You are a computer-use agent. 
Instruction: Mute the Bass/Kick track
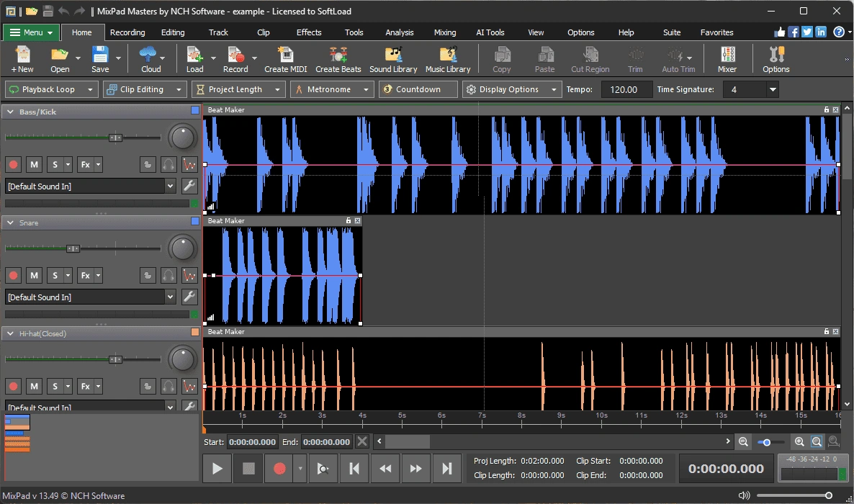pos(35,165)
